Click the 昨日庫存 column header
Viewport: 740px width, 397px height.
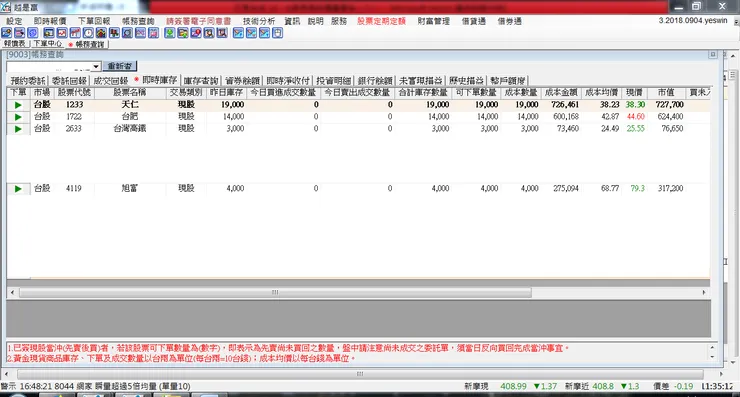pyautogui.click(x=227, y=93)
